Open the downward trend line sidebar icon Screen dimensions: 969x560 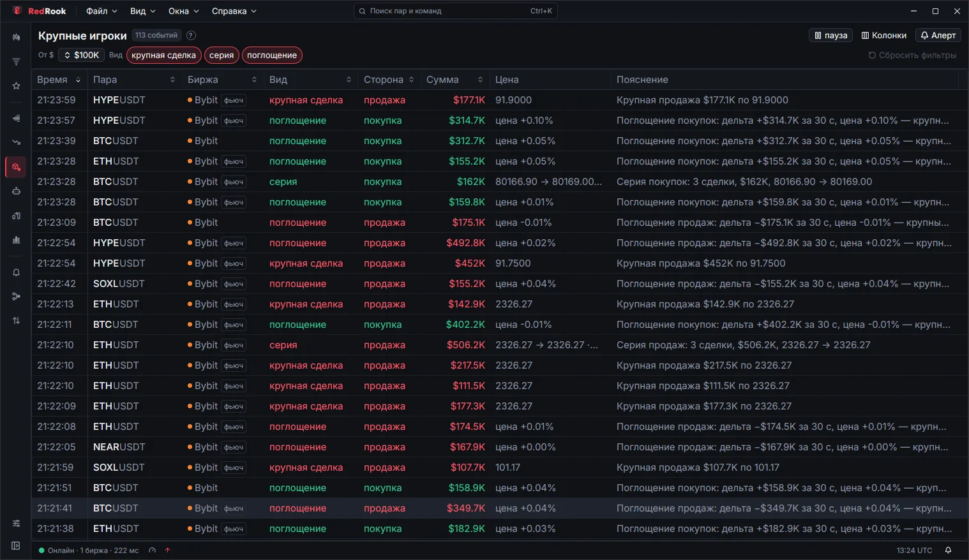pyautogui.click(x=16, y=142)
